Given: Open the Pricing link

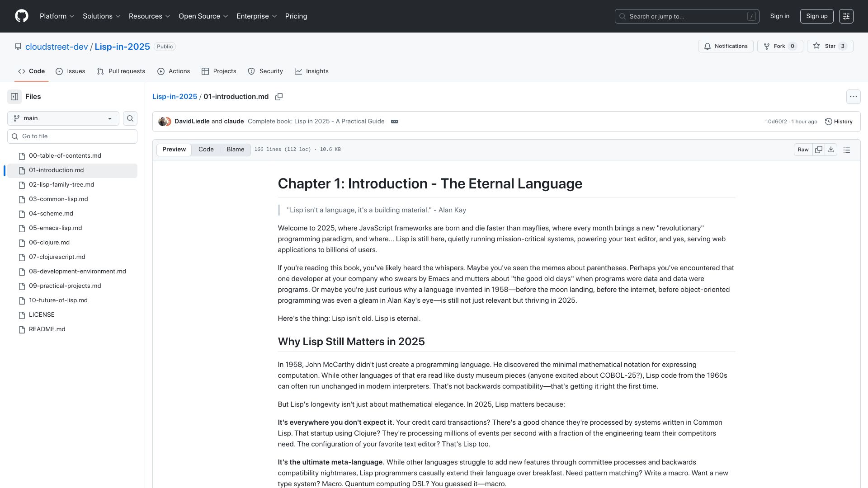Looking at the screenshot, I should coord(296,16).
